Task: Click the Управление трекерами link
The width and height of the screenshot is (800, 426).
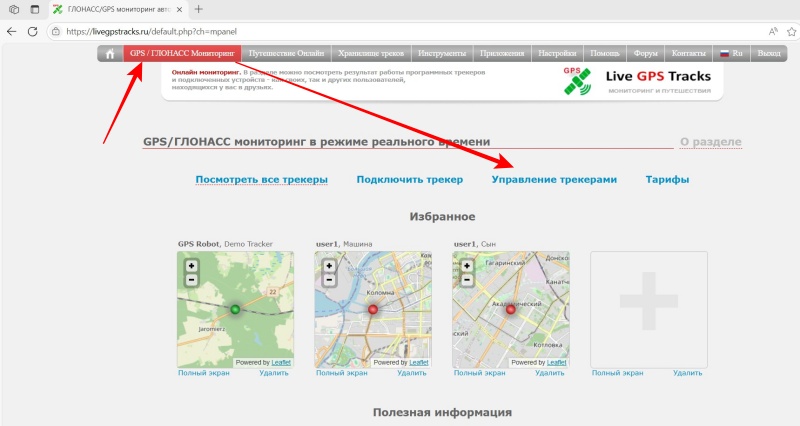Action: [x=554, y=180]
